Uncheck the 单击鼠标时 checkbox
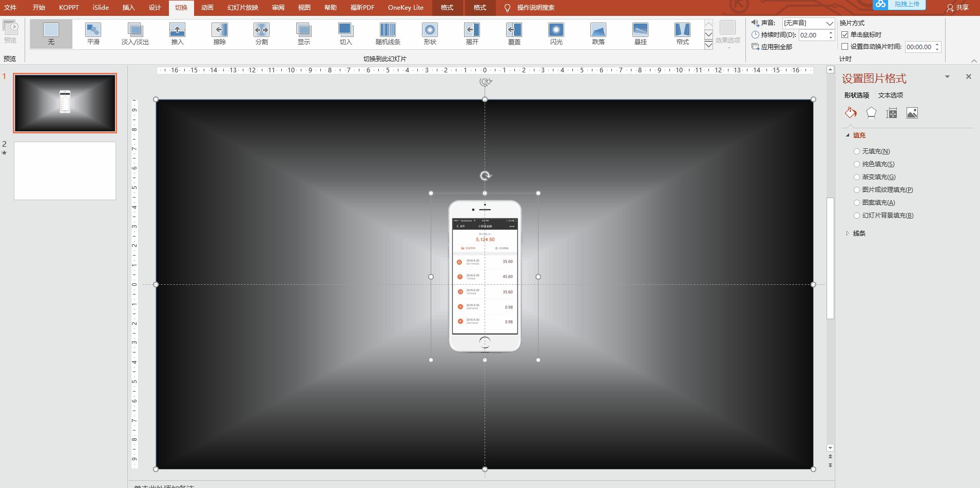 coord(845,35)
